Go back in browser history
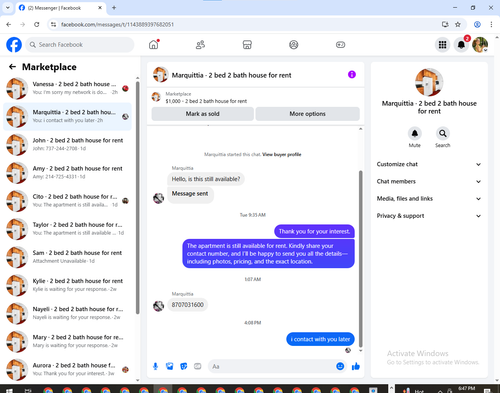This screenshot has height=393, width=500. (9, 24)
